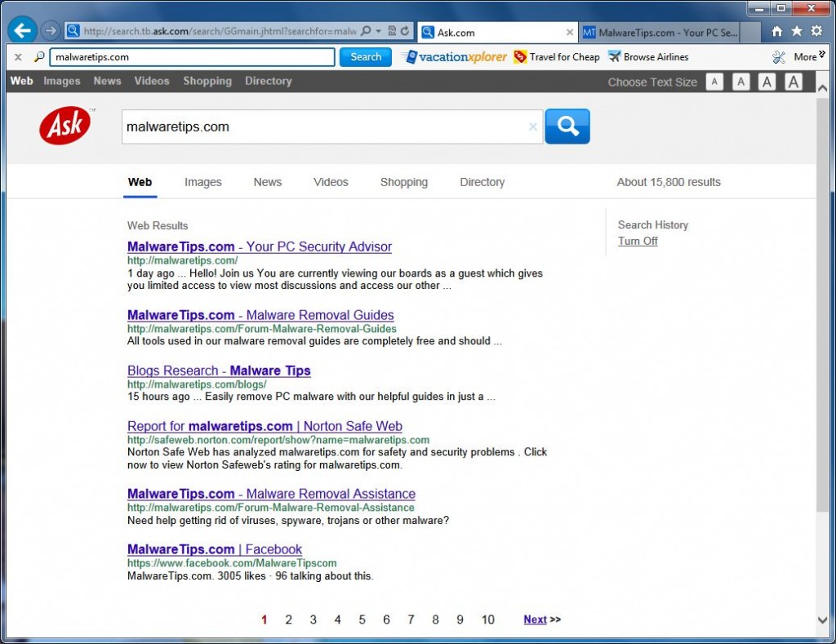
Task: Open browser Tools gear icon
Action: tap(816, 31)
